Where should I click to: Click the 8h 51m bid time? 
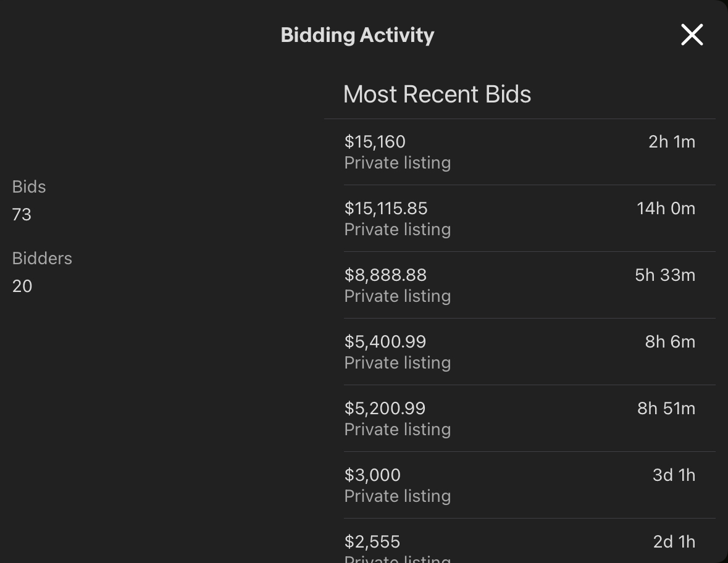pos(666,409)
